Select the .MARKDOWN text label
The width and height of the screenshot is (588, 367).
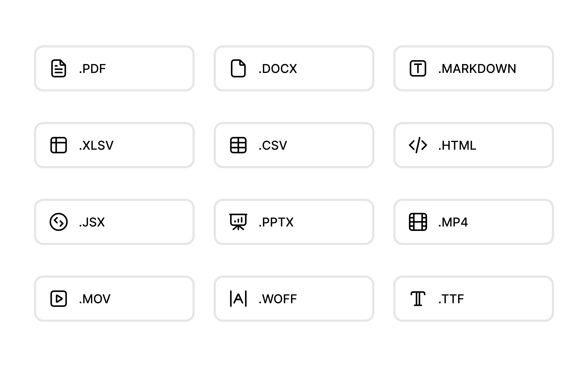pyautogui.click(x=477, y=69)
